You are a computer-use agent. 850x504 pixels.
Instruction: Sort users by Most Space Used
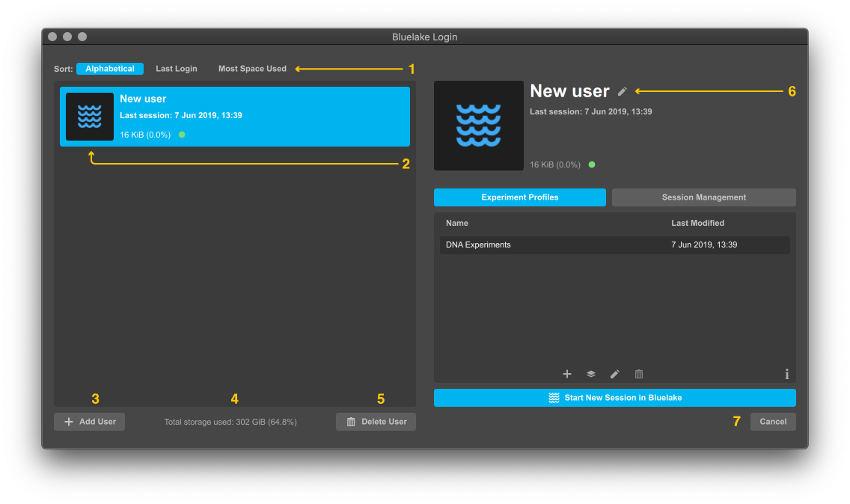pyautogui.click(x=252, y=69)
